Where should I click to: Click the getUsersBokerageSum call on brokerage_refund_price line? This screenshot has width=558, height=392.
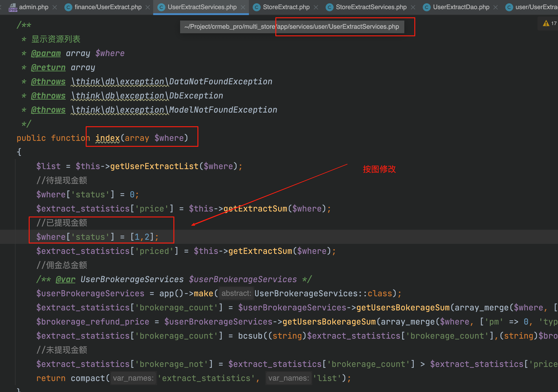tap(329, 322)
